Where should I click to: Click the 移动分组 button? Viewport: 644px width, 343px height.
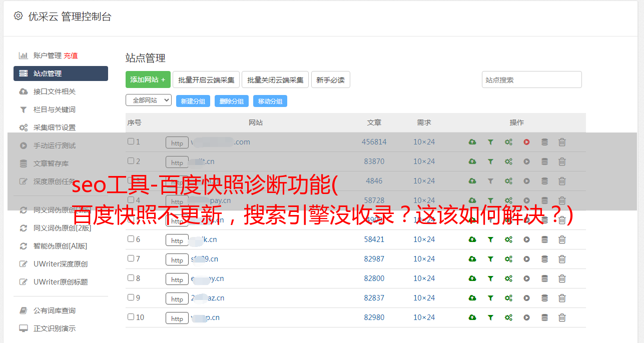[x=270, y=101]
